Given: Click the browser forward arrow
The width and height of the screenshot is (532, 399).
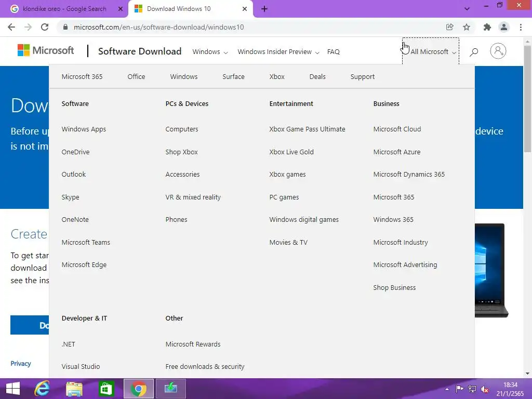Looking at the screenshot, I should point(28,27).
